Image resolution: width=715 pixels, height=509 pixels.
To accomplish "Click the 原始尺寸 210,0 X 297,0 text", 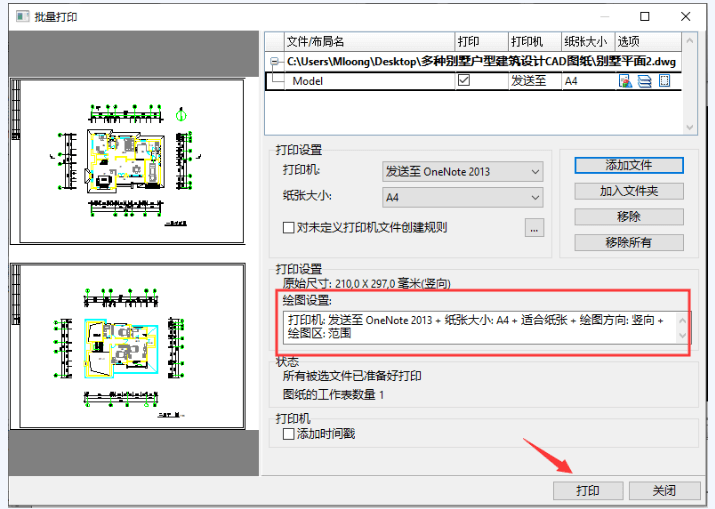I will (x=367, y=284).
